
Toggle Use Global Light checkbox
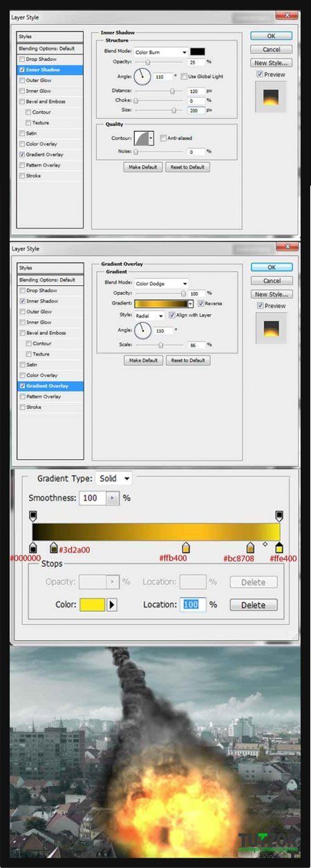pyautogui.click(x=183, y=76)
